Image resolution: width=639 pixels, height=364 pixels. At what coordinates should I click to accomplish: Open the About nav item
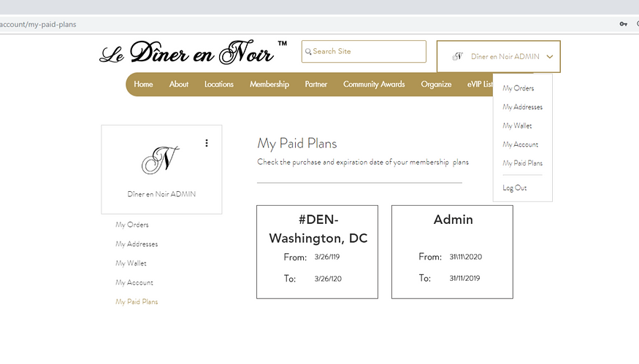(179, 85)
